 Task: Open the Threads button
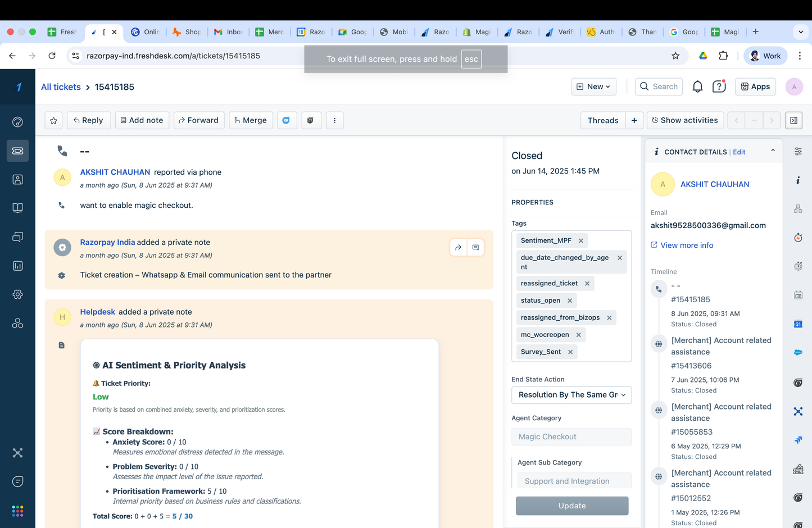point(603,120)
